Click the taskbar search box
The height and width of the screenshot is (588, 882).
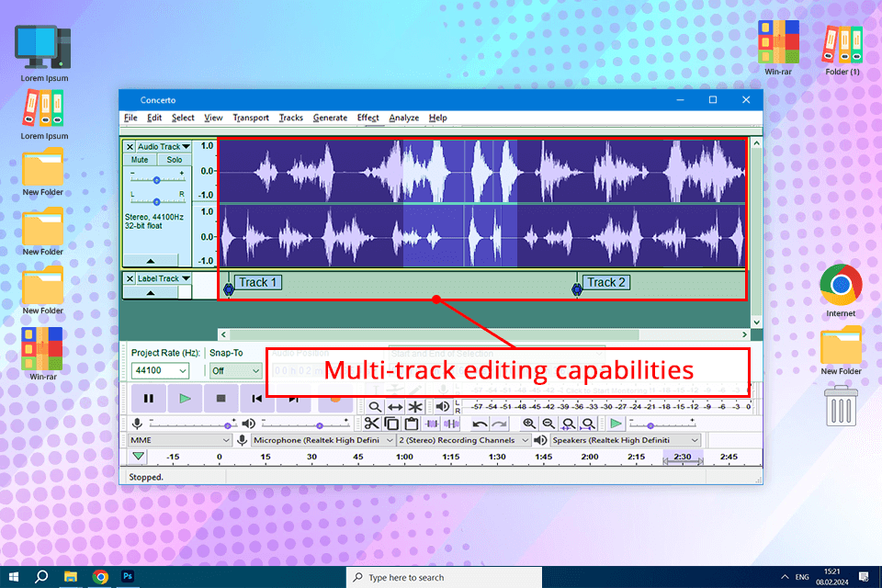[445, 577]
